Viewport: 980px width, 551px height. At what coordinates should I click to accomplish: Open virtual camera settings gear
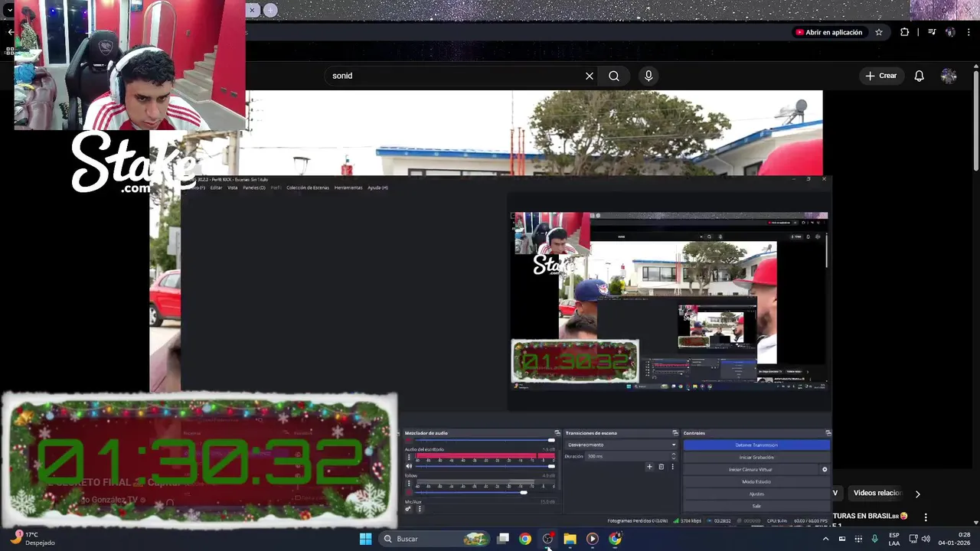click(825, 469)
